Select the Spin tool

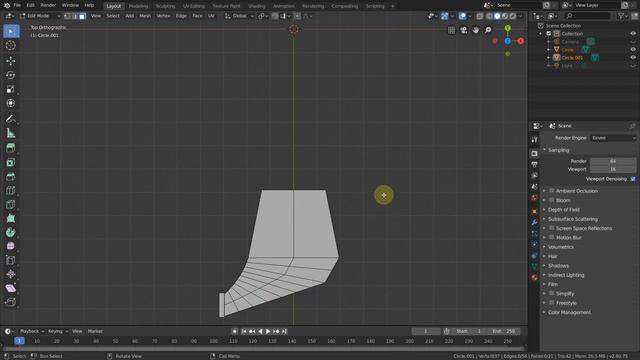(x=11, y=232)
